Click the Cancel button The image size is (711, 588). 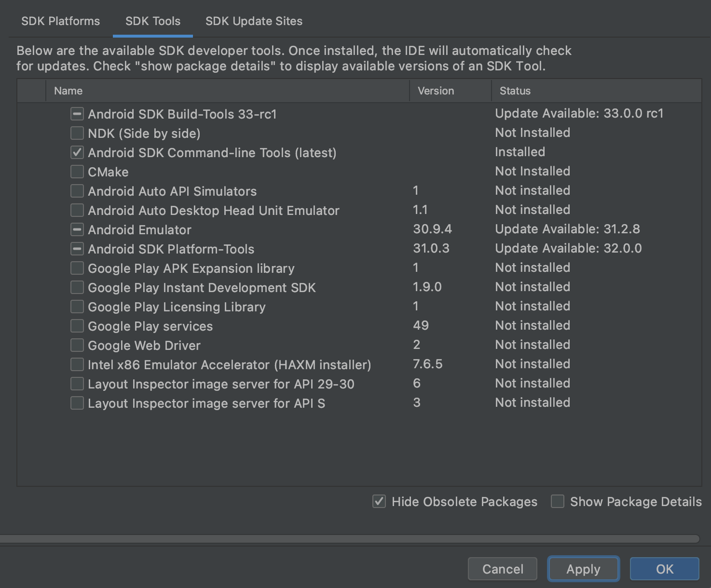point(503,569)
